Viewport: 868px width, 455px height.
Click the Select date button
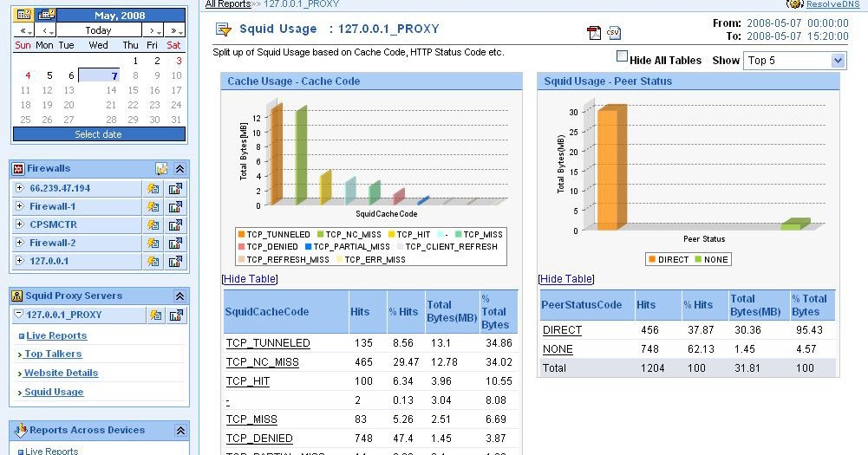pyautogui.click(x=99, y=134)
